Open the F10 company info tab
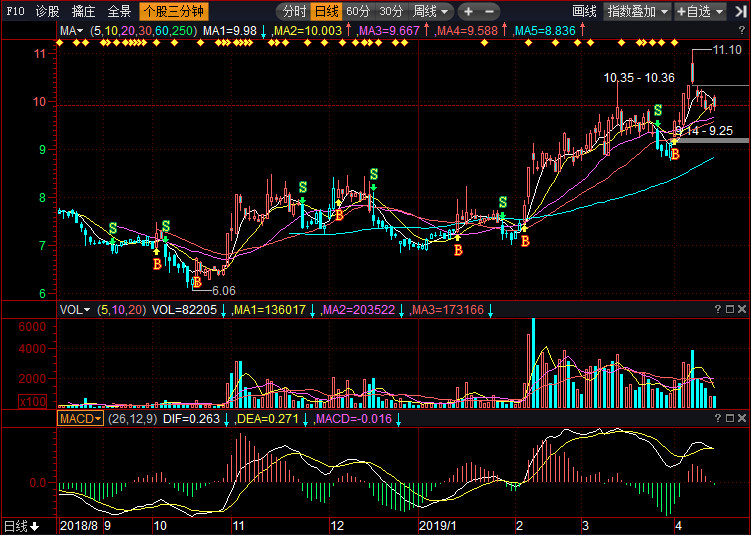 pyautogui.click(x=15, y=12)
